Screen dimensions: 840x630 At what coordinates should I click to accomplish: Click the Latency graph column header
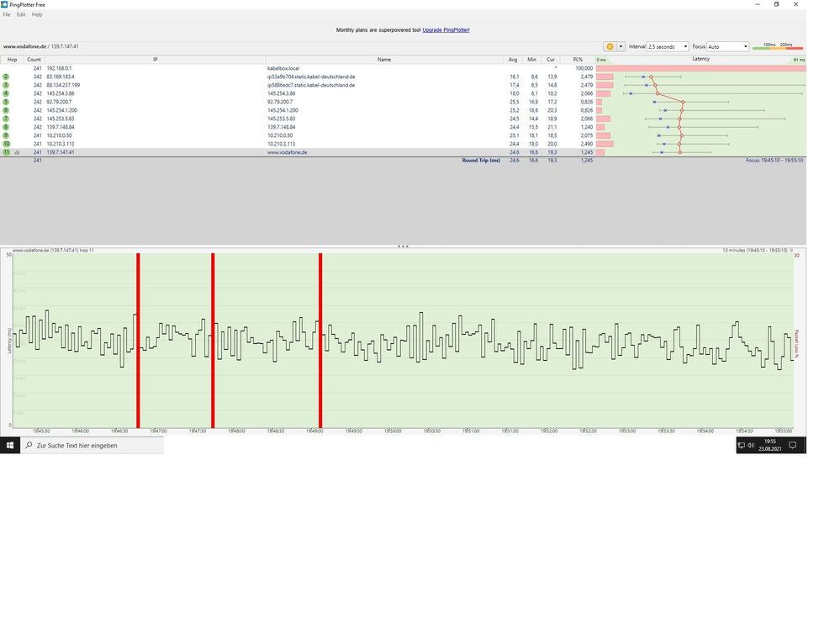pyautogui.click(x=700, y=59)
